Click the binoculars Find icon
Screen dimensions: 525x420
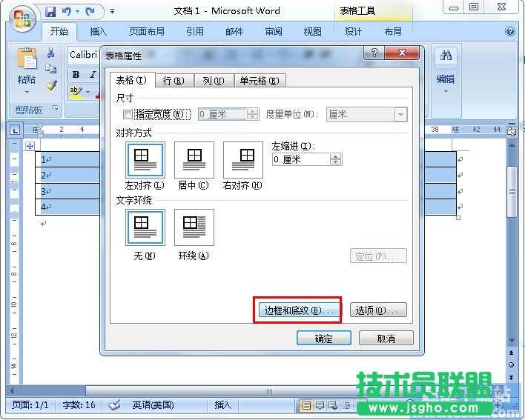click(446, 56)
